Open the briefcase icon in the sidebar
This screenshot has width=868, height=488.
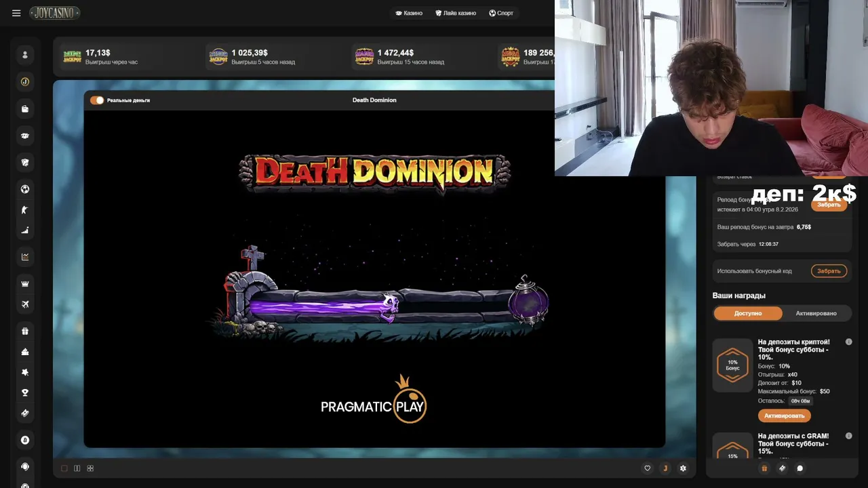(x=25, y=108)
